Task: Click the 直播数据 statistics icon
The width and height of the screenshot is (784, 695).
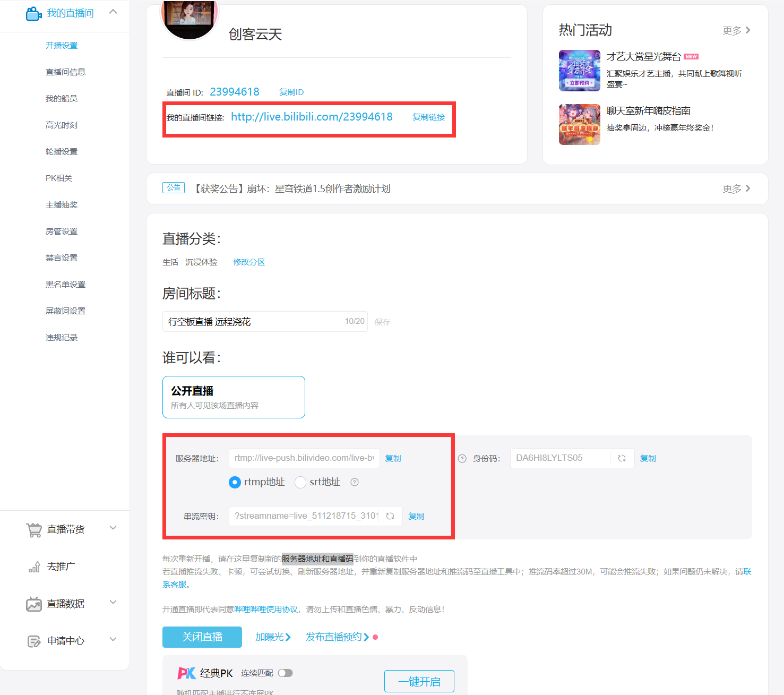Action: coord(34,604)
